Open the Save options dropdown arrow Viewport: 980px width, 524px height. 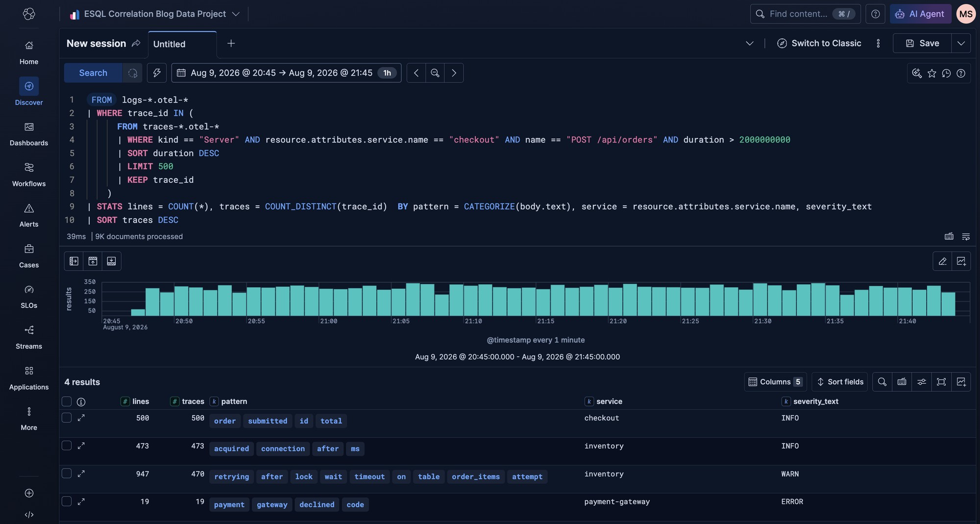coord(961,44)
